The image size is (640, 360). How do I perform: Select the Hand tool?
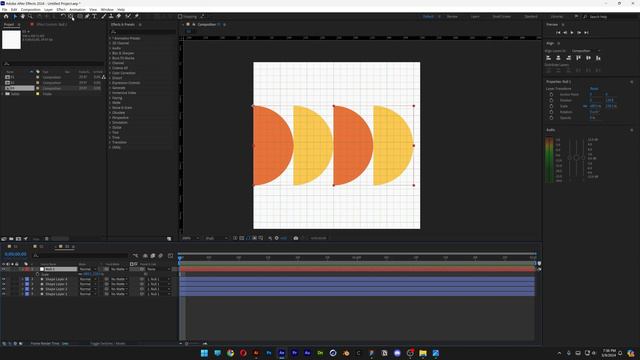point(22,16)
